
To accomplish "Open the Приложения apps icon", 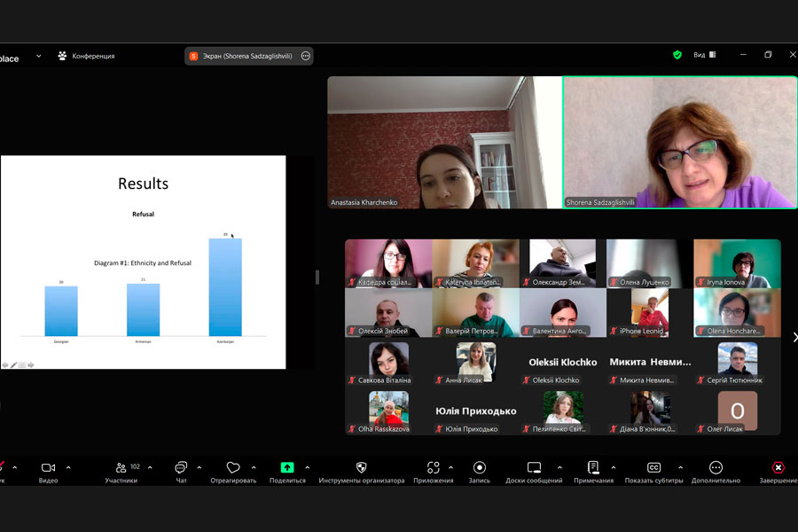I will [433, 467].
